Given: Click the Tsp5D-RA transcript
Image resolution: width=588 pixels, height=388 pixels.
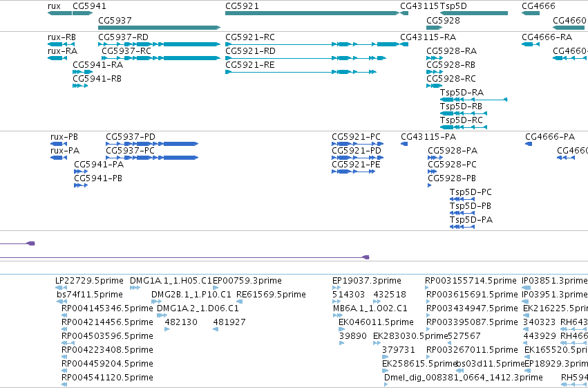Looking at the screenshot, I should [x=474, y=100].
